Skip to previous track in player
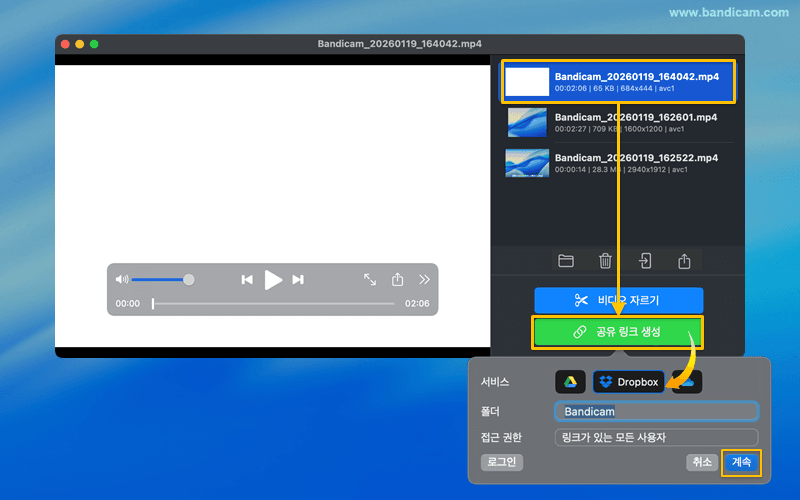 pyautogui.click(x=247, y=280)
